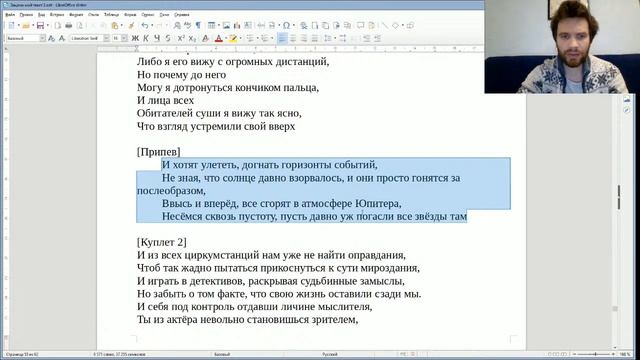
Task: Toggle formatting marks with the pilcrow icon
Action: pyautogui.click(x=198, y=25)
